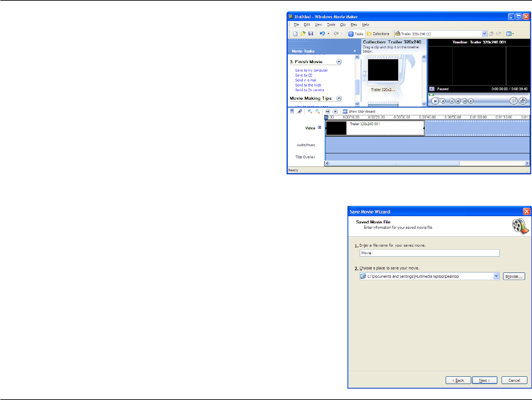Image resolution: width=532 pixels, height=400 pixels.
Task: Click the Back button in preview monitor
Action: click(x=452, y=101)
